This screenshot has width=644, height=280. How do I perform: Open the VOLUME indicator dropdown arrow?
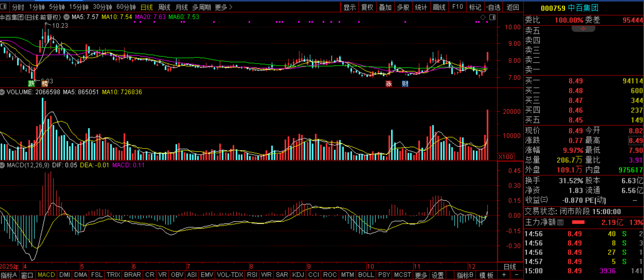pos(2,92)
